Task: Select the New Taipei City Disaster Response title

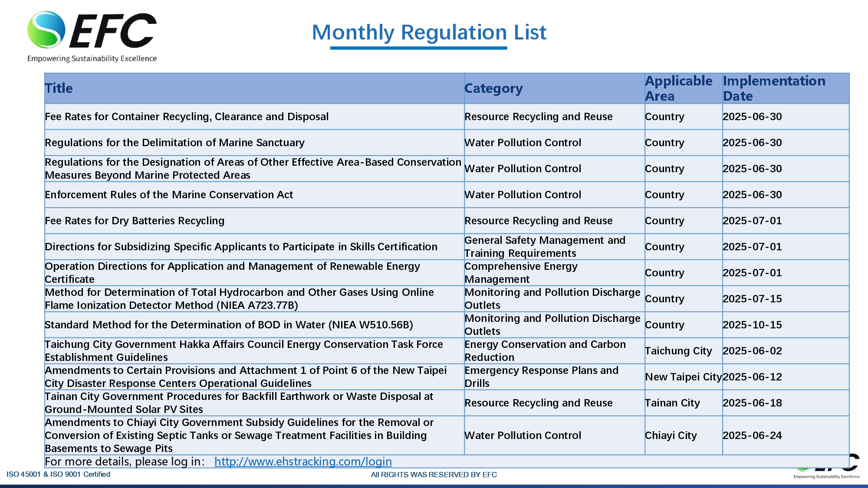Action: point(246,377)
